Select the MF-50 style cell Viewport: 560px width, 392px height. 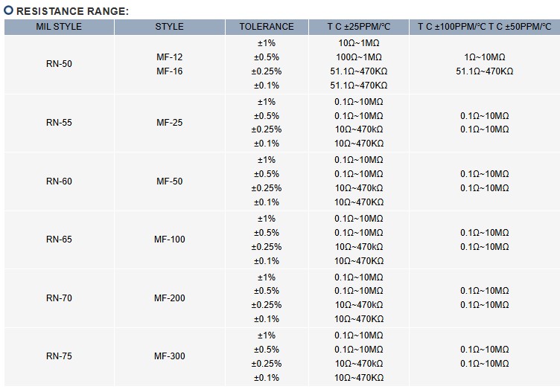(x=169, y=181)
